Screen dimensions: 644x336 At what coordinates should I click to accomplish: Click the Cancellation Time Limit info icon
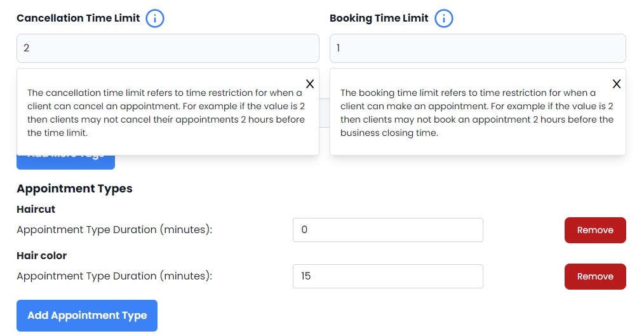[155, 18]
